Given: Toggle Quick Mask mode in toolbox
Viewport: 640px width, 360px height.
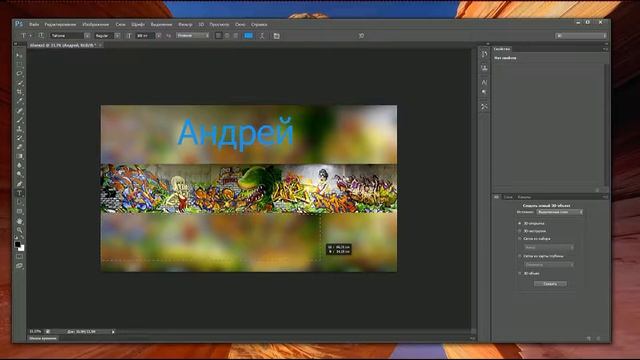Looking at the screenshot, I should coord(19,257).
